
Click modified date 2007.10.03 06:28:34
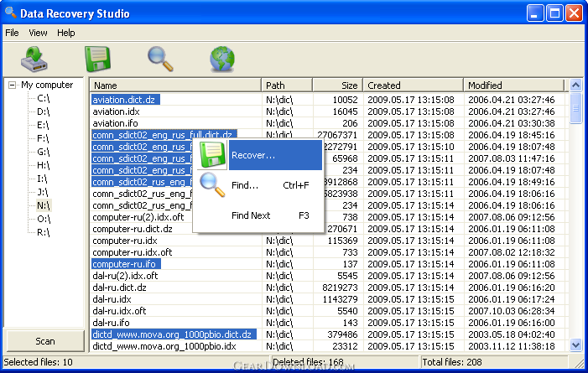coord(512,311)
